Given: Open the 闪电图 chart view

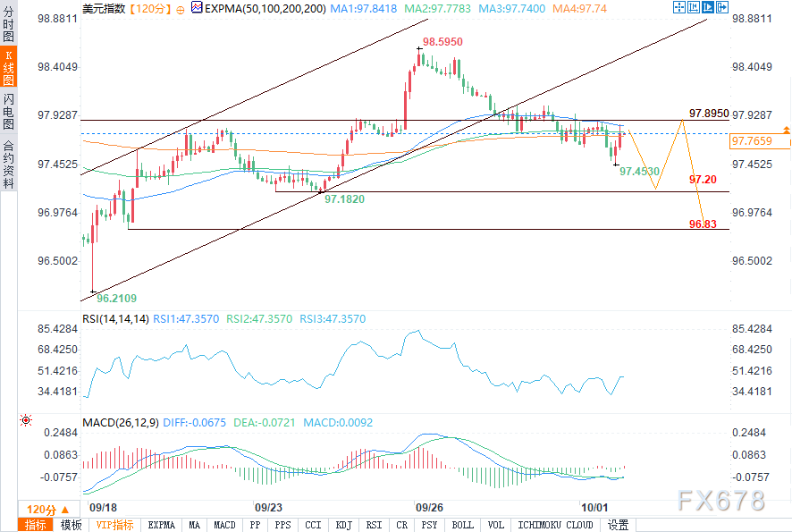Looking at the screenshot, I should pos(8,113).
